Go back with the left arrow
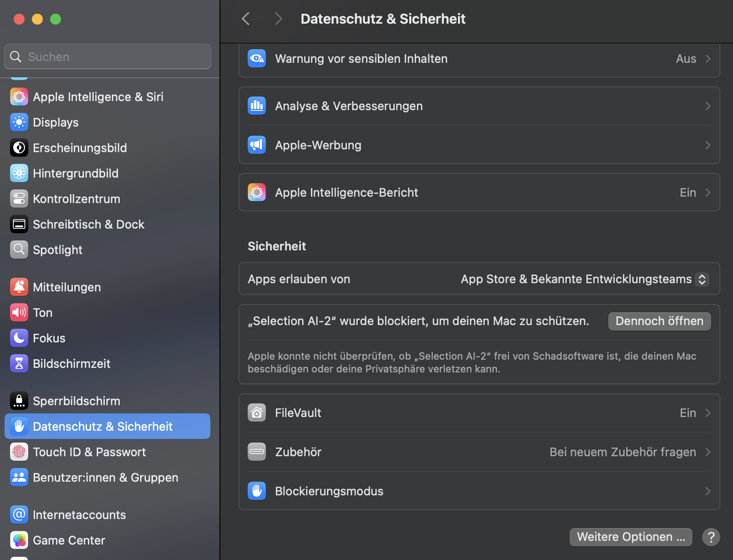 tap(246, 19)
